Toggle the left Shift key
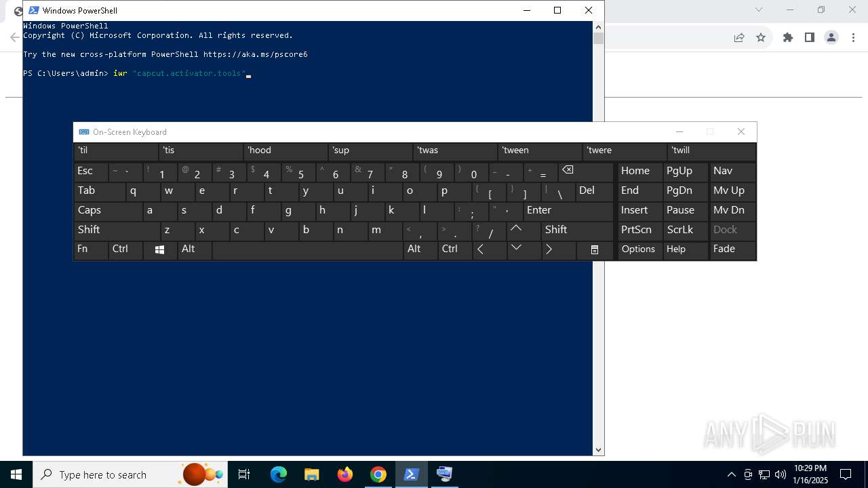868x488 pixels. [x=117, y=230]
